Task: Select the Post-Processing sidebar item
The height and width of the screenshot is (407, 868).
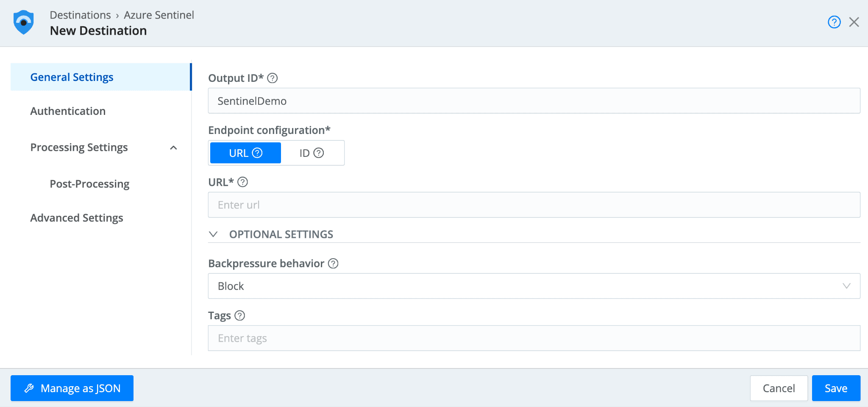Action: coord(89,184)
